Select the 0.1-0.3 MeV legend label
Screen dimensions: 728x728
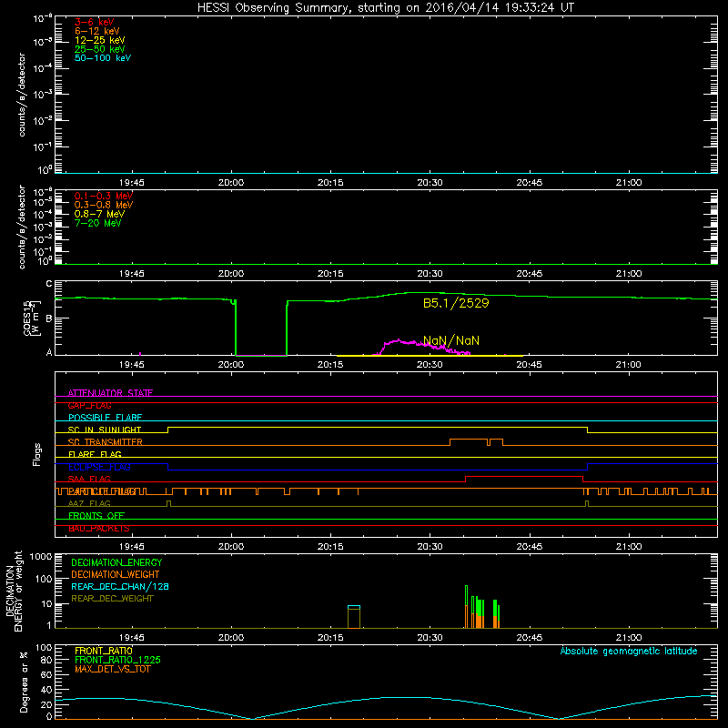(x=104, y=196)
